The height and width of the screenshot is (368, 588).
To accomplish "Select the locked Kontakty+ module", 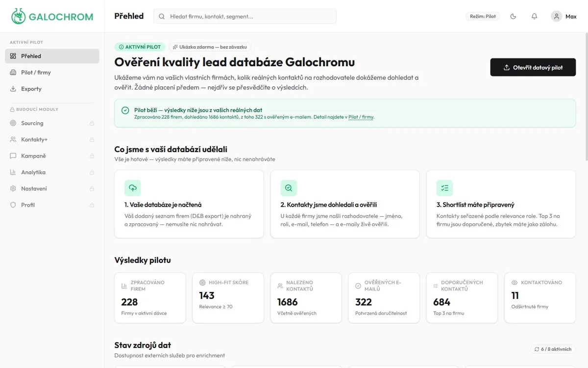I will [52, 139].
